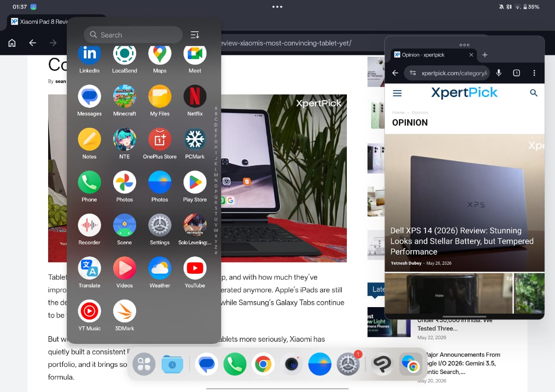This screenshot has width=555, height=392.
Task: Launch the Solo Leveling game
Action: point(195,225)
